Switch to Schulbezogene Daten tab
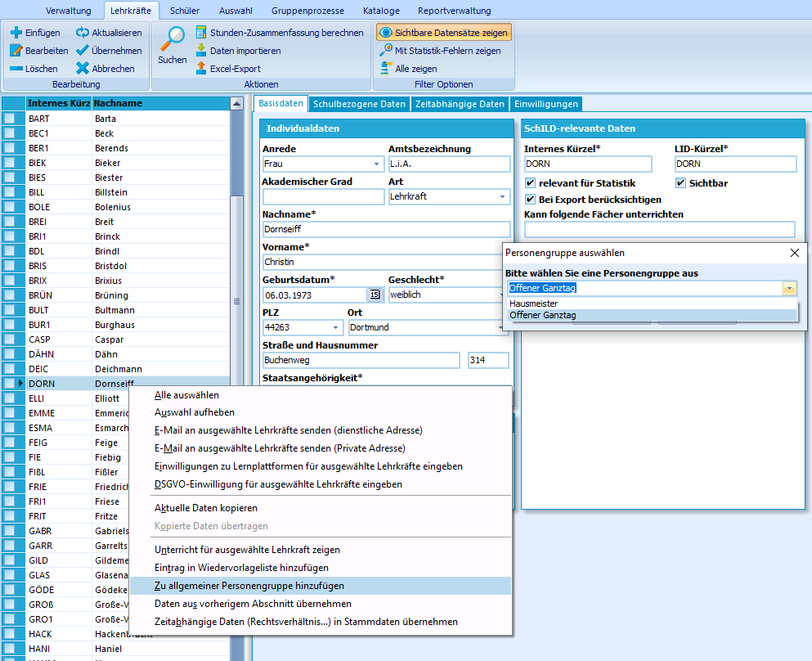 [x=359, y=104]
